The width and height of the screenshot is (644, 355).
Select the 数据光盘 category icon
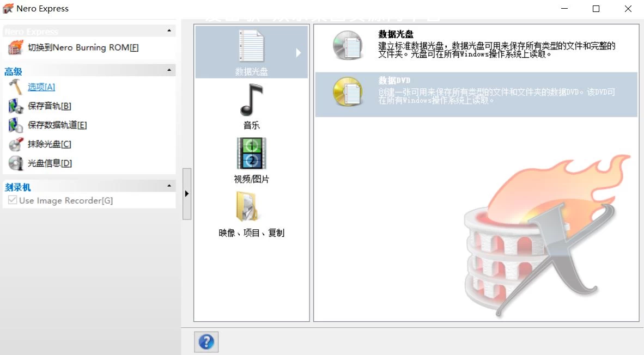(251, 46)
